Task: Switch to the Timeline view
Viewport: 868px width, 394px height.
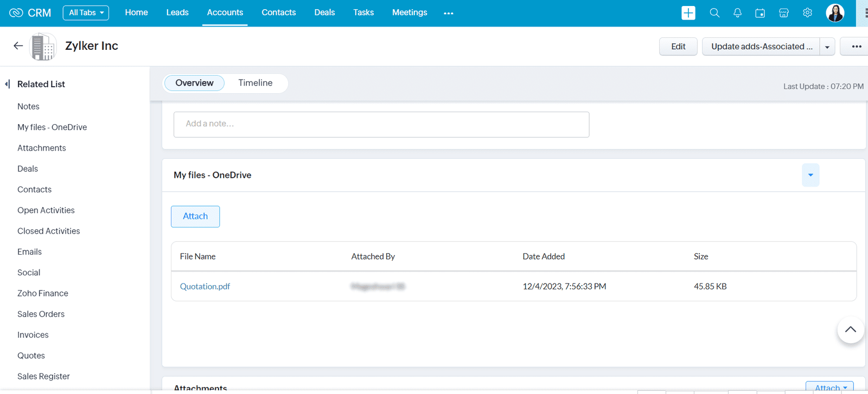Action: point(256,83)
